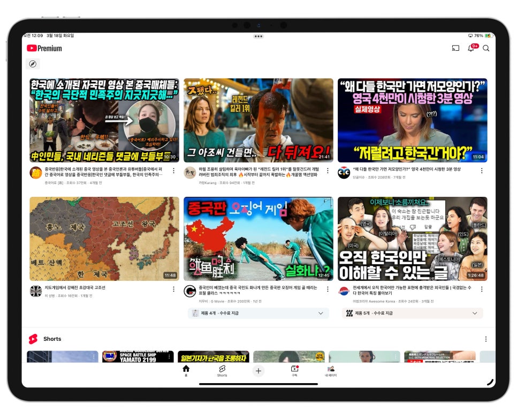Open more options for 중국반응 video
Screen dimensions: 517x420
[x=173, y=171]
